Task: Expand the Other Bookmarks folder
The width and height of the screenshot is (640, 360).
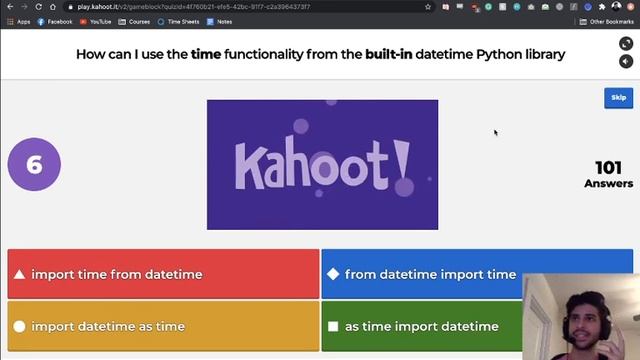Action: click(x=607, y=22)
